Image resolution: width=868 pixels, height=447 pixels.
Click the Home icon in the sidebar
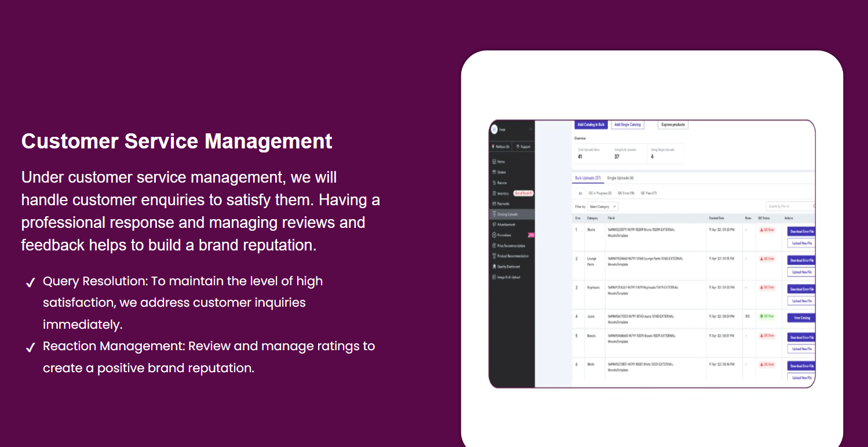(x=494, y=162)
